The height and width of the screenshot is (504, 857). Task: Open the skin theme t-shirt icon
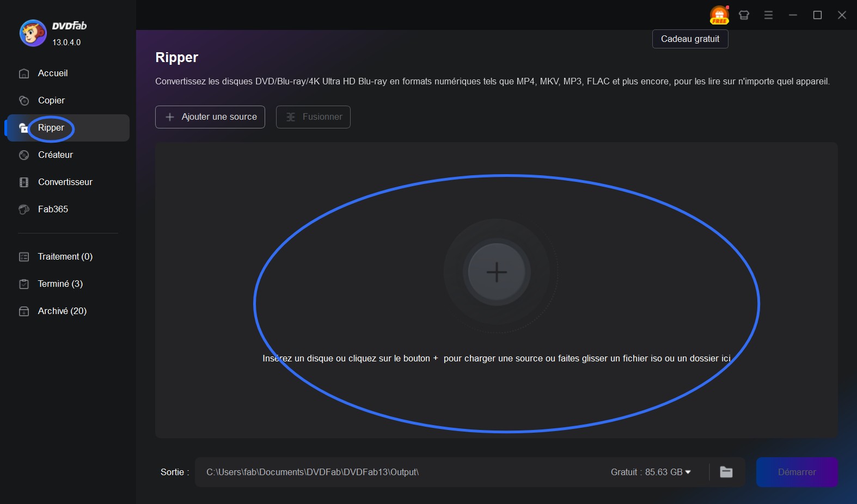click(x=744, y=15)
